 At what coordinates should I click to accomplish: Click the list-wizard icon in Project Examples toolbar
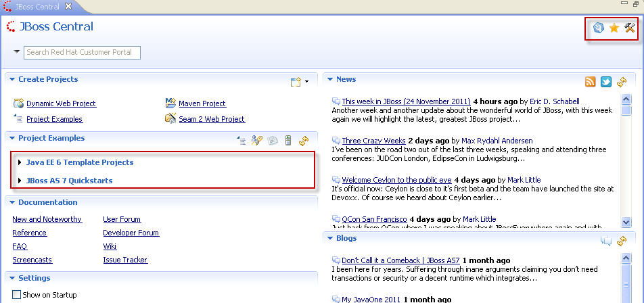[241, 141]
